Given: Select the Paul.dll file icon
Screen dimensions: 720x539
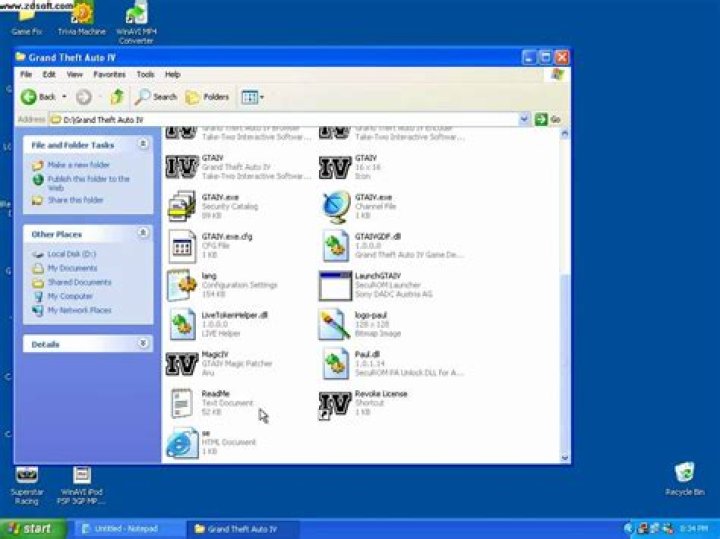Looking at the screenshot, I should pos(335,364).
